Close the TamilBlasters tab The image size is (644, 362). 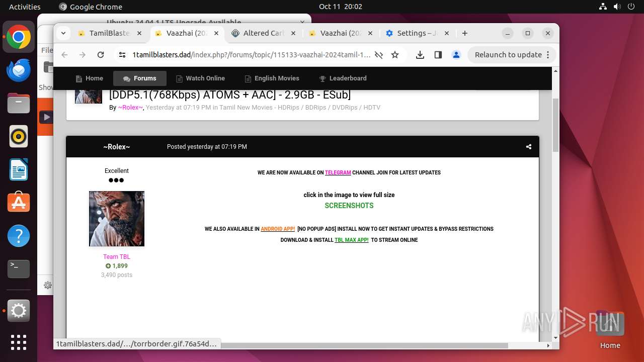(139, 33)
